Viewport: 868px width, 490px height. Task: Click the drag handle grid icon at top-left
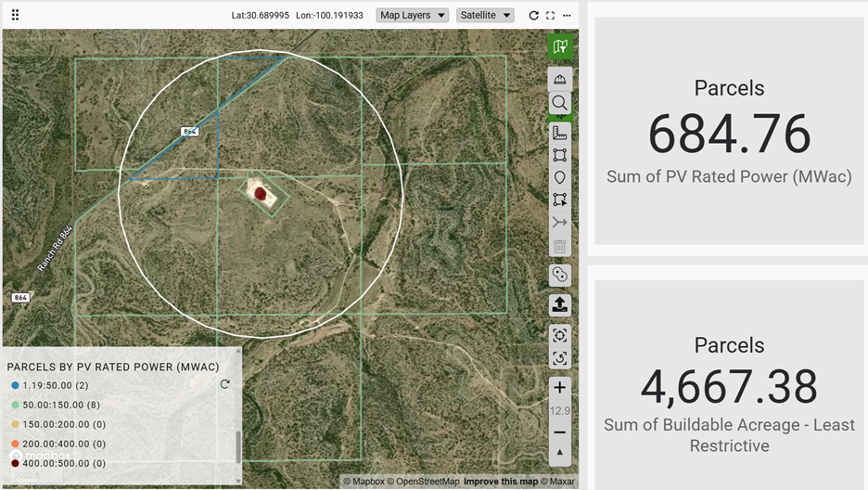tap(15, 16)
